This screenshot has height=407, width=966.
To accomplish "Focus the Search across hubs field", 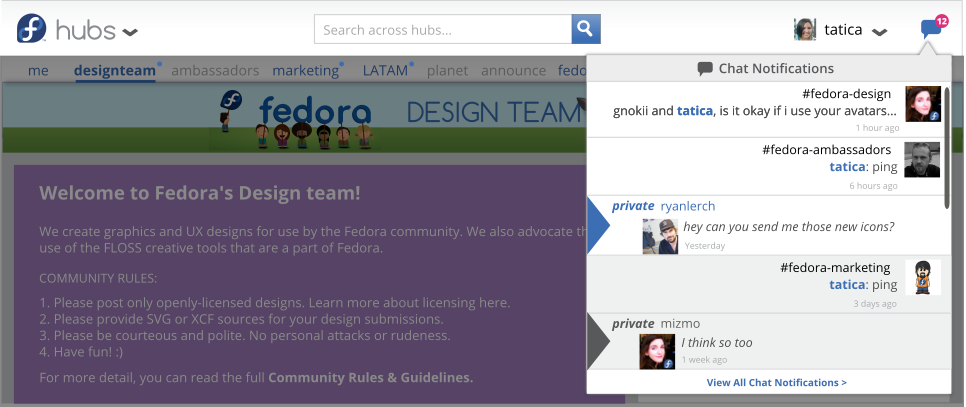I will 443,29.
